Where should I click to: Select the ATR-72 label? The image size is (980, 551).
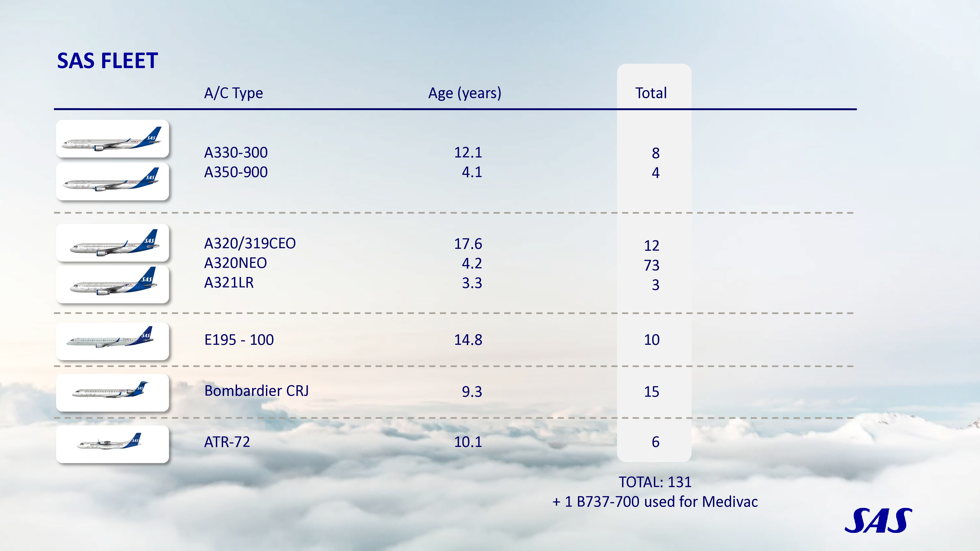pyautogui.click(x=227, y=442)
